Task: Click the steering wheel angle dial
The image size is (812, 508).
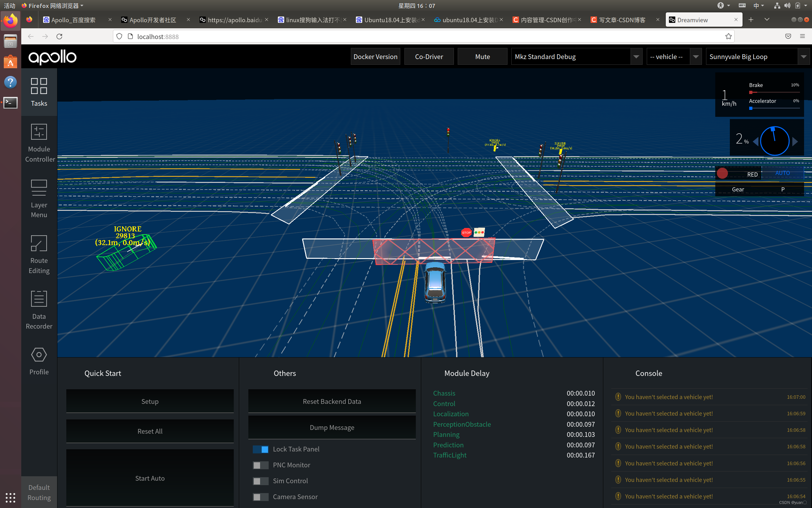Action: point(775,141)
